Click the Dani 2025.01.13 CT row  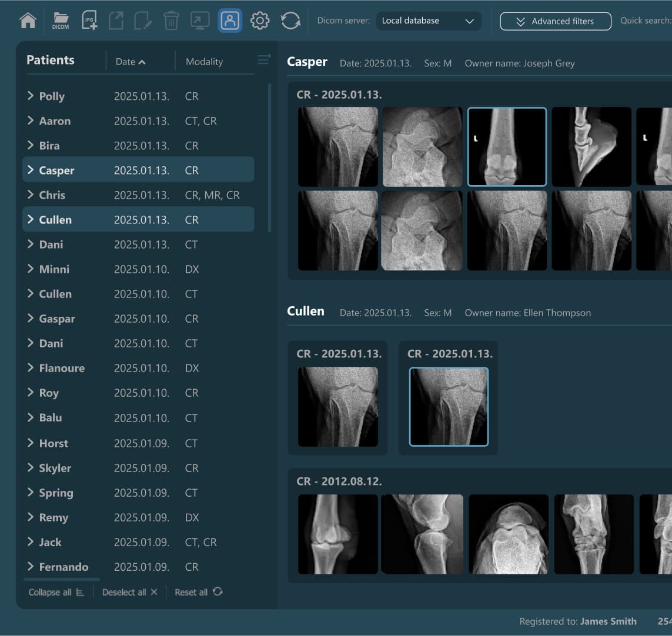pyautogui.click(x=138, y=245)
